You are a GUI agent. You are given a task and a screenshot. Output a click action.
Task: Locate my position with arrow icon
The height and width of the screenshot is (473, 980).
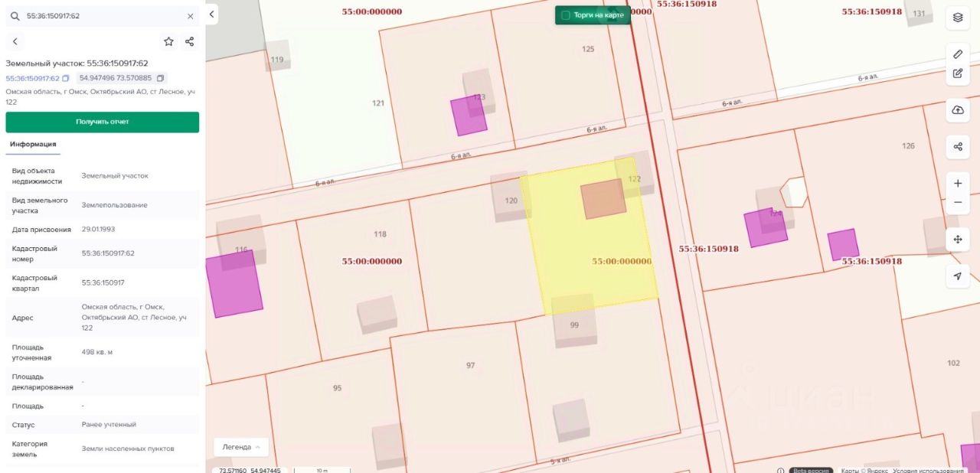(957, 276)
